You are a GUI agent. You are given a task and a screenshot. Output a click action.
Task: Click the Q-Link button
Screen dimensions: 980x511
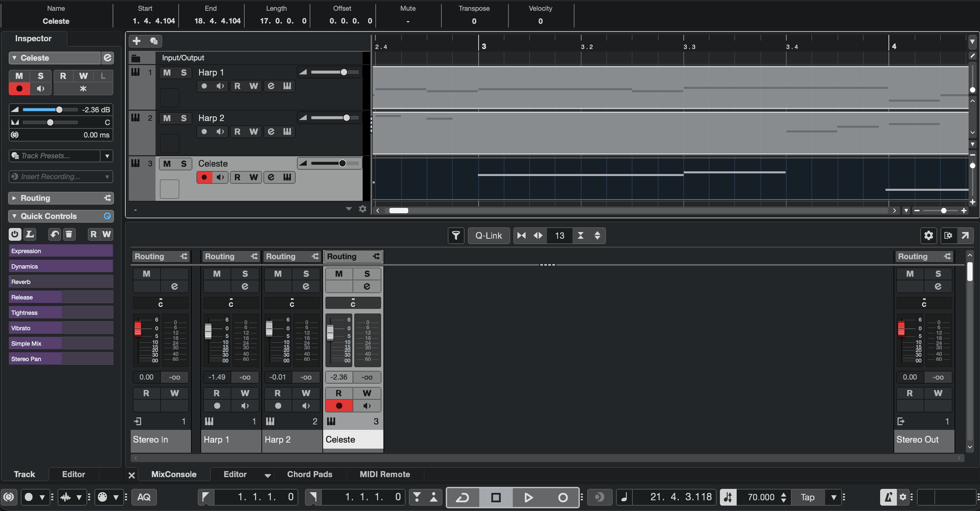click(x=488, y=235)
